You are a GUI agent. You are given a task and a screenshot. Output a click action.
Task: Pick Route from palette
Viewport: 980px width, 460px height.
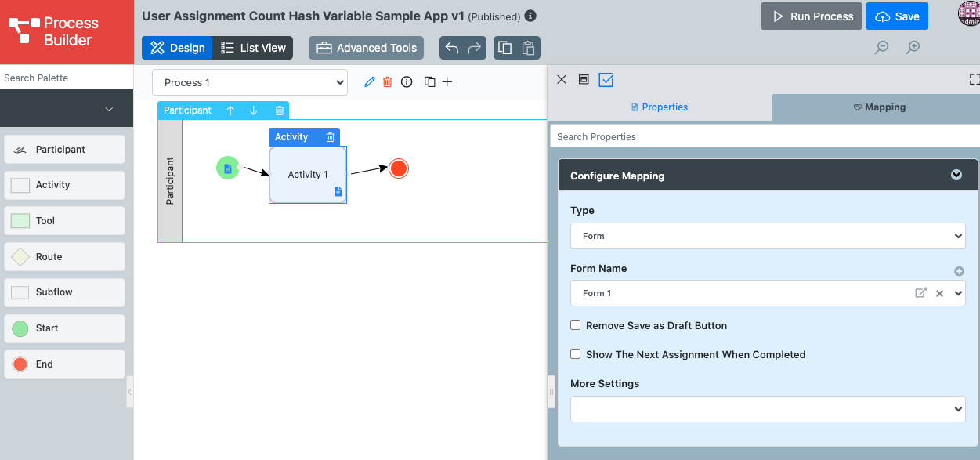click(65, 256)
